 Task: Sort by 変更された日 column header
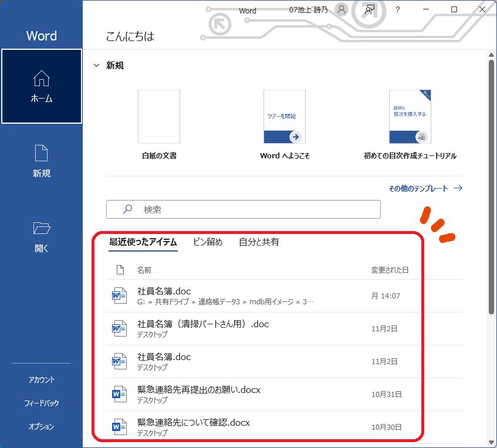pyautogui.click(x=390, y=270)
